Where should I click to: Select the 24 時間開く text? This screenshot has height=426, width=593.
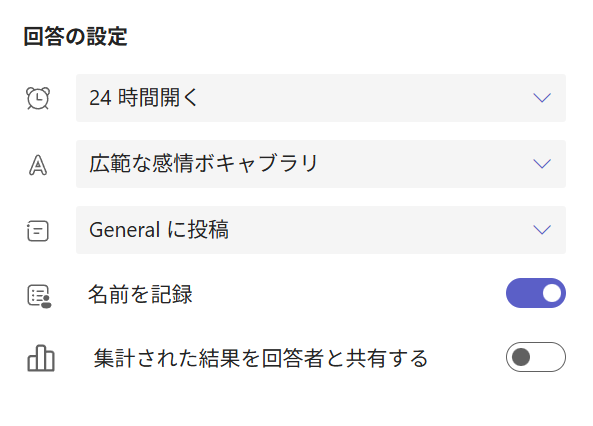click(143, 98)
